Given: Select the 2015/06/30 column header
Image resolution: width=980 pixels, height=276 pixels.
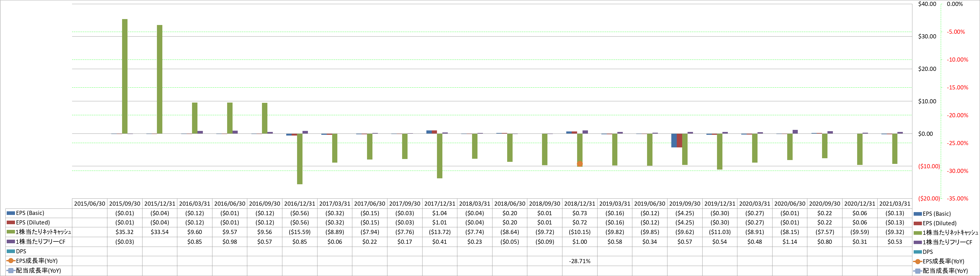Looking at the screenshot, I should tap(90, 204).
